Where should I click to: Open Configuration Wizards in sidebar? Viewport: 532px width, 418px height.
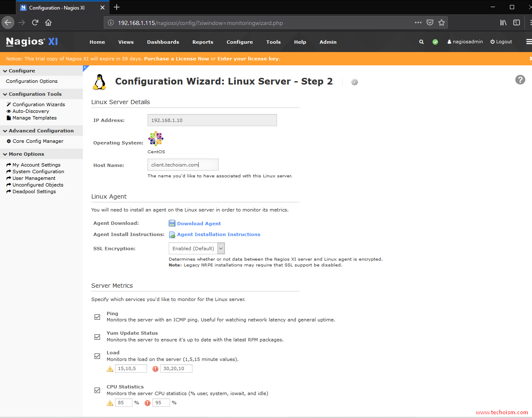(39, 104)
